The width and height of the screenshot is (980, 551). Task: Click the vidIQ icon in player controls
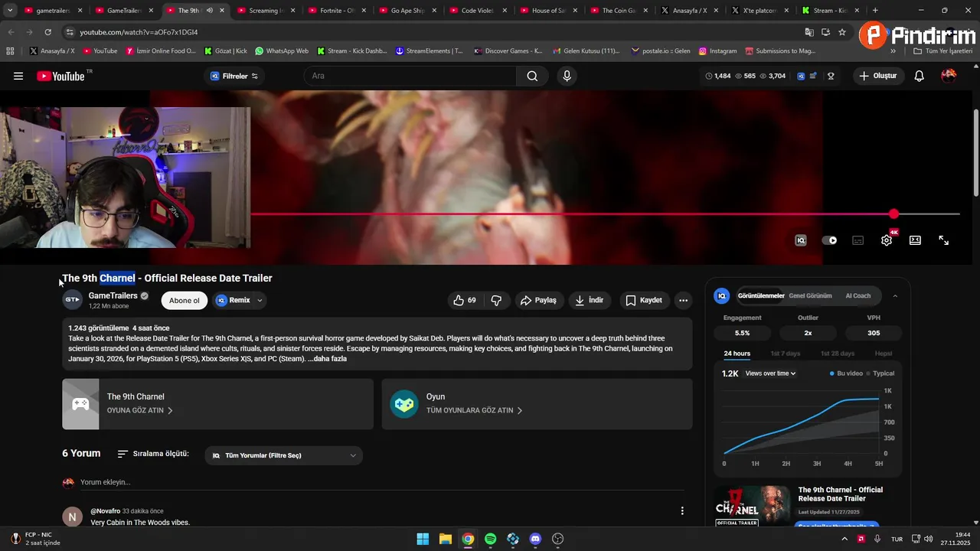tap(801, 240)
